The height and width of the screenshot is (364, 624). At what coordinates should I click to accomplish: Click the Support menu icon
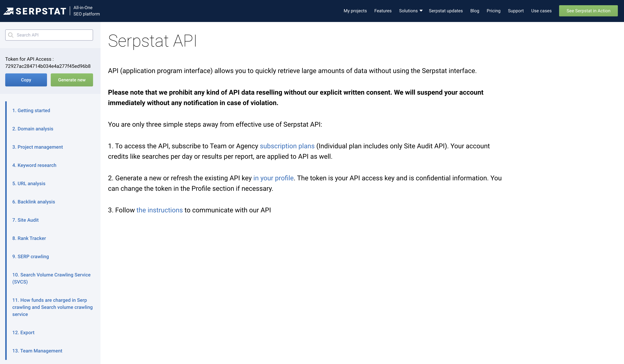[516, 11]
